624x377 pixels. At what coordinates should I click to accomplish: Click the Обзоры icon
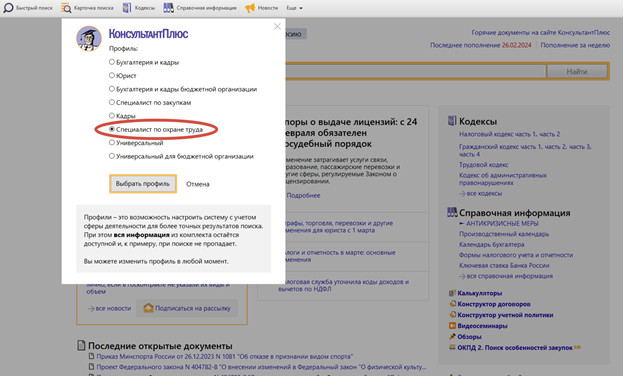452,336
